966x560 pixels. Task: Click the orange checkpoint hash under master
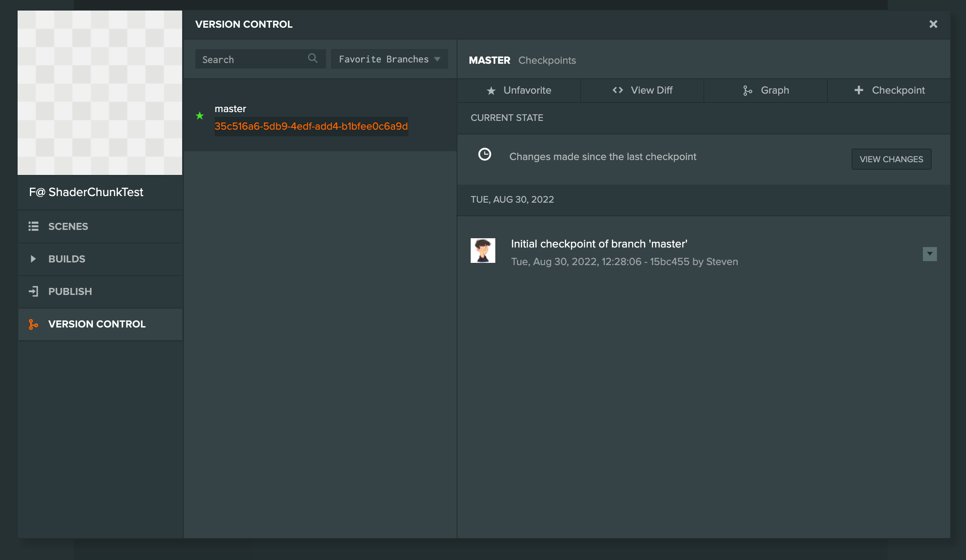[x=311, y=126]
